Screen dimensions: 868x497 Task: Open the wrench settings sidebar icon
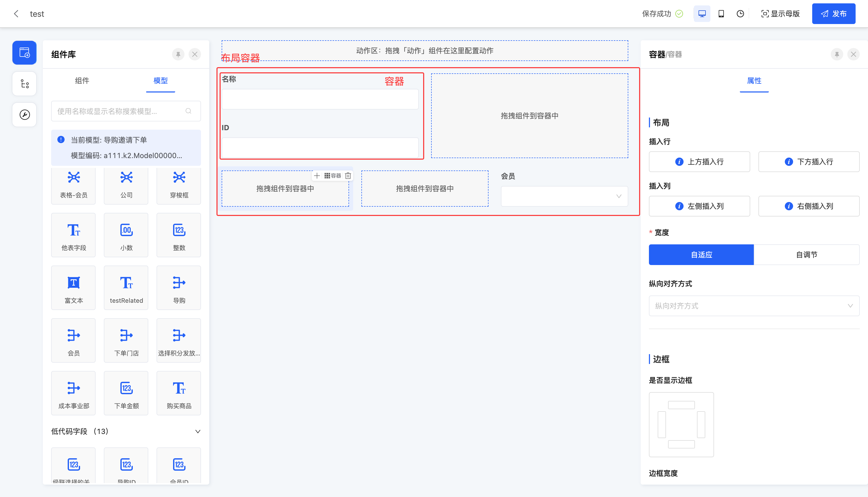tap(24, 115)
